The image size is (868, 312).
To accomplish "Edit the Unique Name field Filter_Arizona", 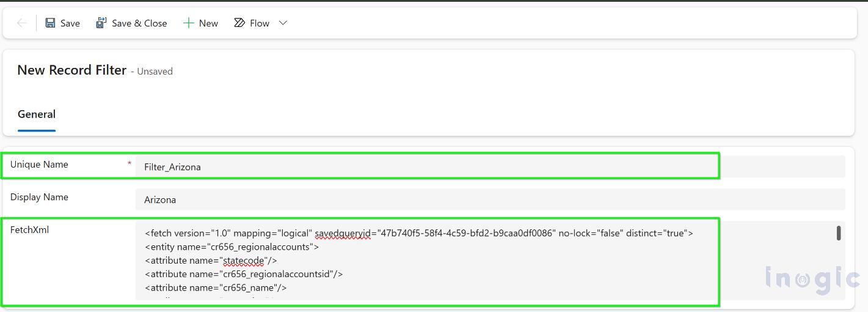I will (491, 167).
